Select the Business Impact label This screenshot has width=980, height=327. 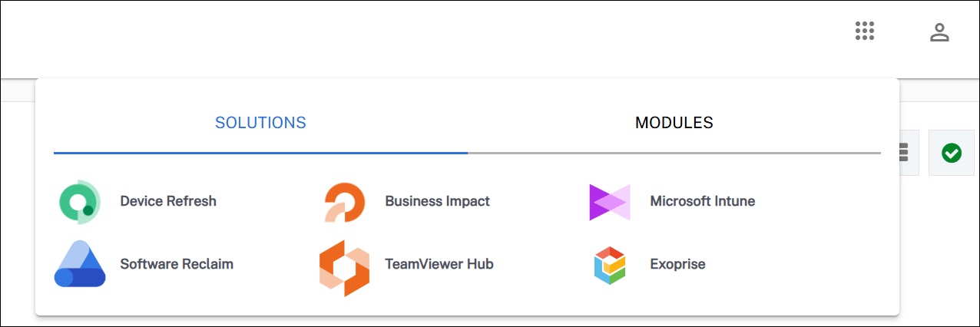(x=437, y=201)
